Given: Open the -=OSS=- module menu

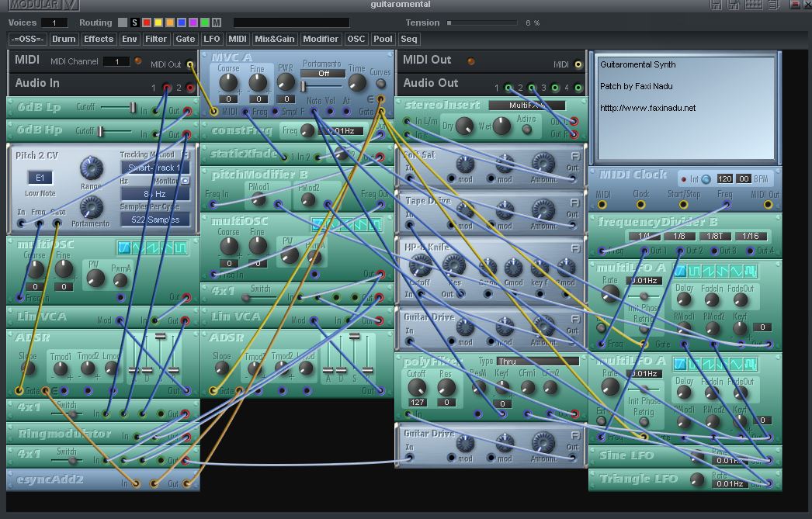Looking at the screenshot, I should pos(27,39).
